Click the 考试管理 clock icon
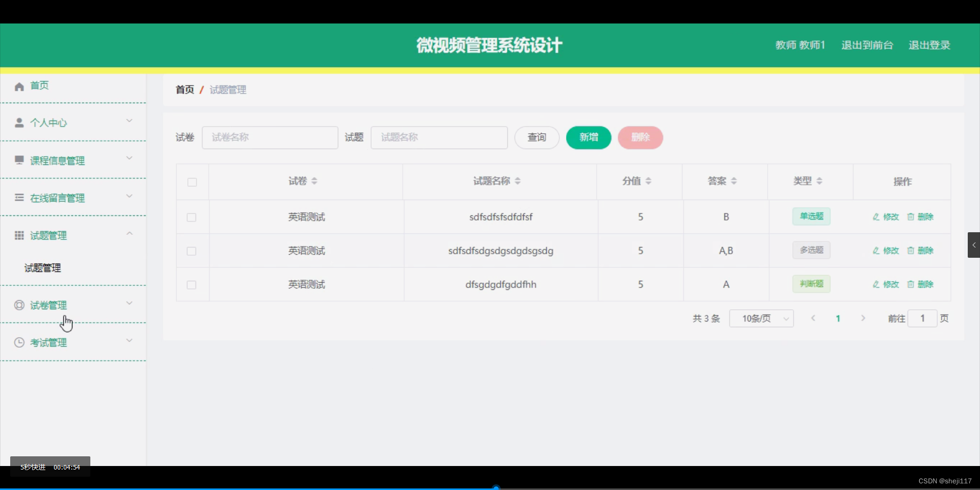Screen dimensions: 980x490 [19, 342]
